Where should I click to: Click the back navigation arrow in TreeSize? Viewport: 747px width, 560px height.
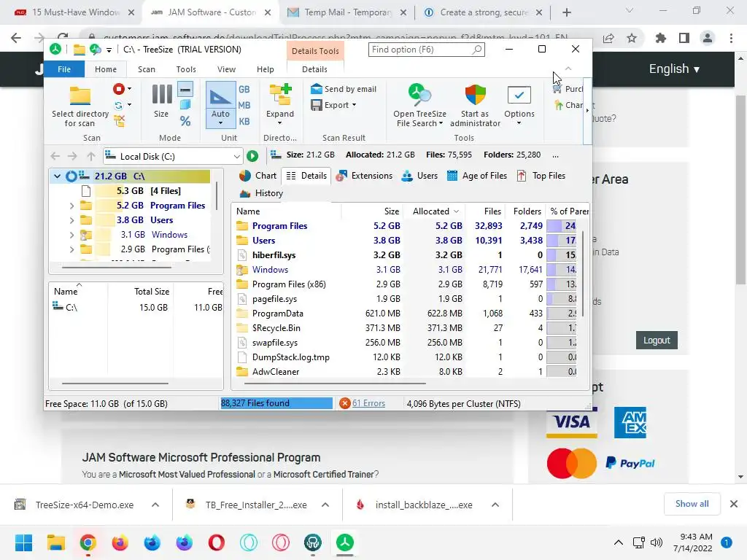[55, 156]
